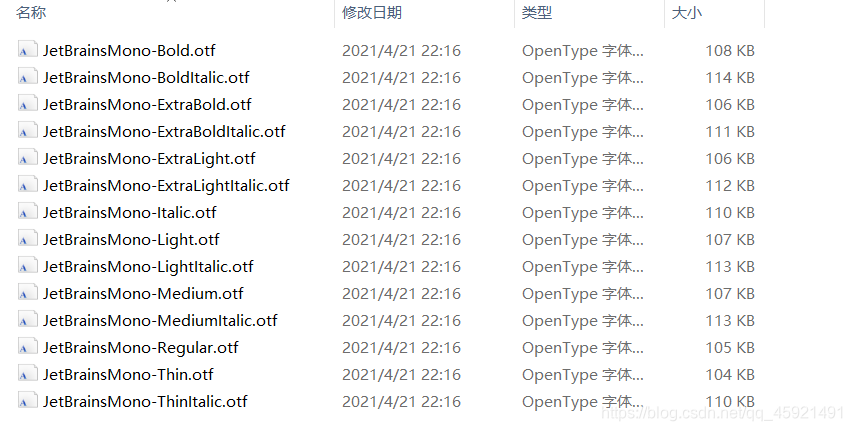Viewport: 852px width, 431px height.
Task: Select the JetBrainsMono-Light.otf file name
Action: (x=131, y=240)
